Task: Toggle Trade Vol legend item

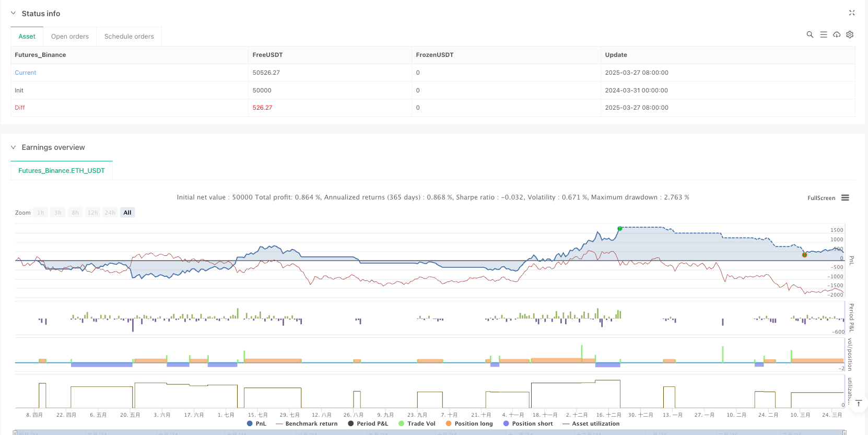Action: (417, 424)
